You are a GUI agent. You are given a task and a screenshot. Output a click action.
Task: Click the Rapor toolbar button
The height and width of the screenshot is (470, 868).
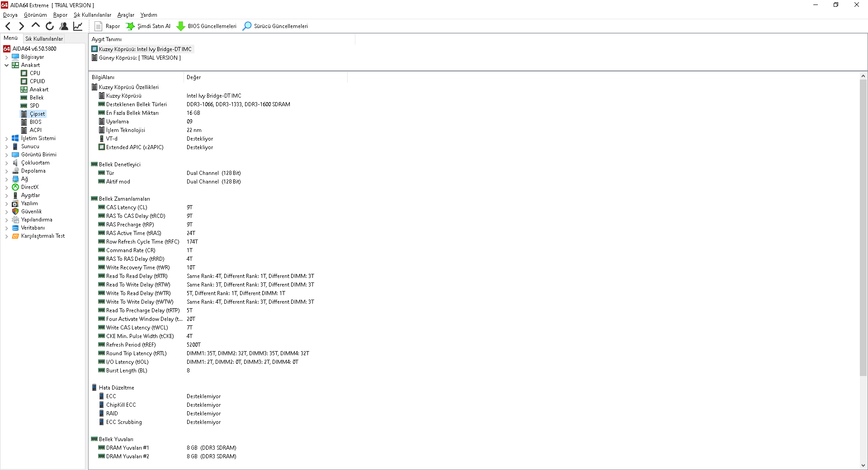point(107,26)
